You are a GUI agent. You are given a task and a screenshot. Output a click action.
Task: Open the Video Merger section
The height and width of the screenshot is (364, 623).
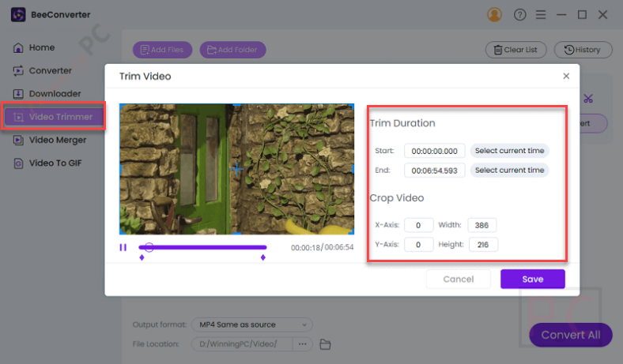[x=49, y=140]
